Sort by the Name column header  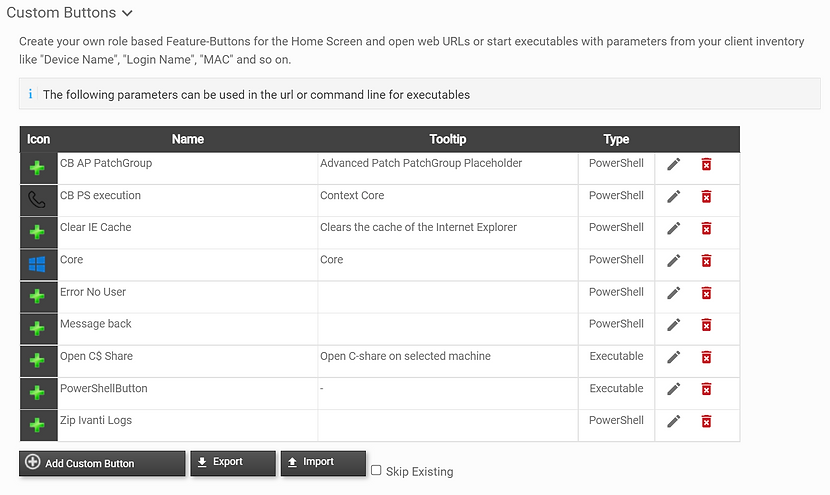coord(187,139)
